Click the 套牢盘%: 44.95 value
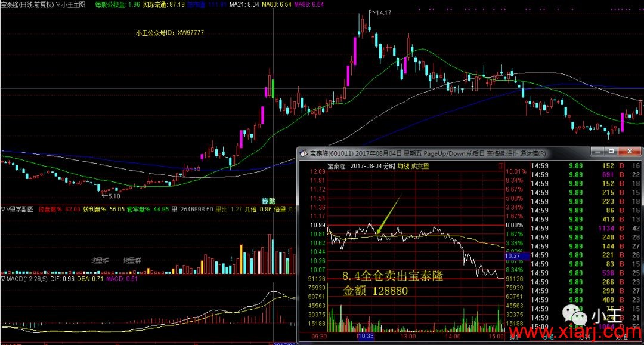Viewport: 644px width, 345px height. click(x=148, y=210)
